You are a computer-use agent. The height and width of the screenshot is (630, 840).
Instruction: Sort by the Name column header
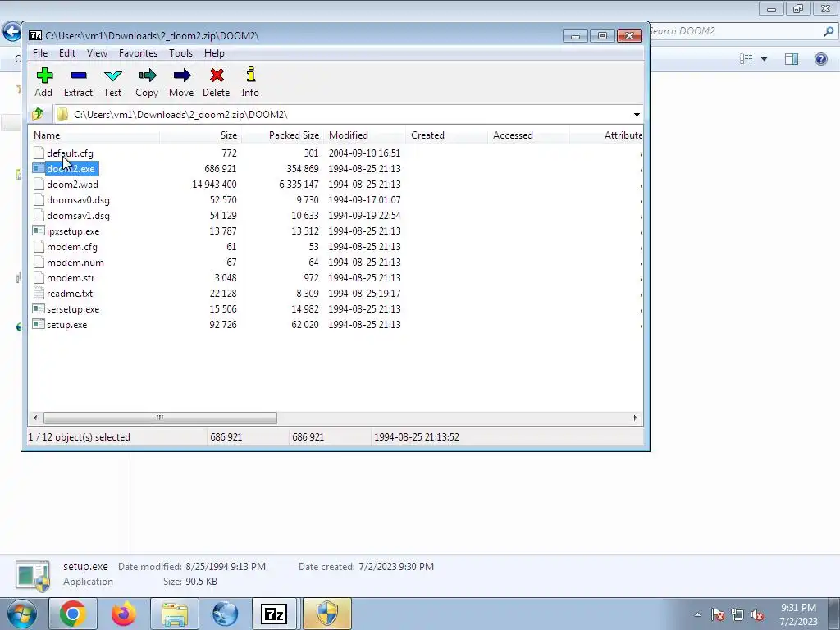94,135
